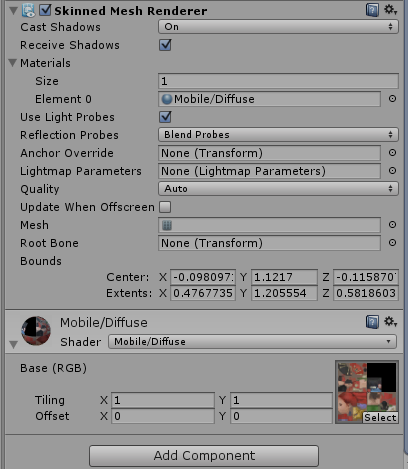408x469 pixels.
Task: Click the Use Light Probes label
Action: [67, 117]
